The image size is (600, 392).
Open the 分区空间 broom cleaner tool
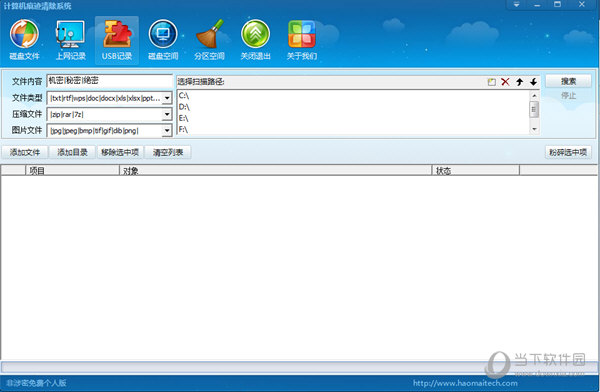[x=209, y=40]
